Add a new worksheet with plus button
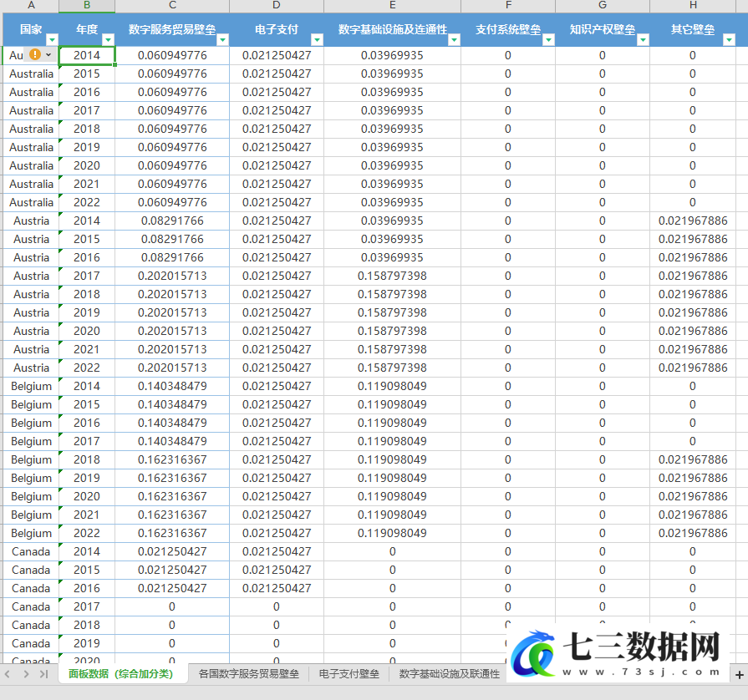This screenshot has height=700, width=748. [740, 675]
